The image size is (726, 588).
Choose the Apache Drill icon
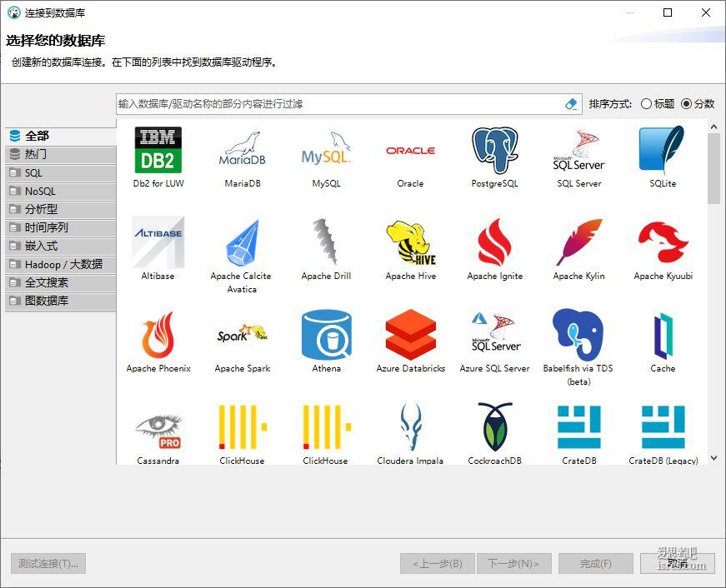tap(326, 242)
